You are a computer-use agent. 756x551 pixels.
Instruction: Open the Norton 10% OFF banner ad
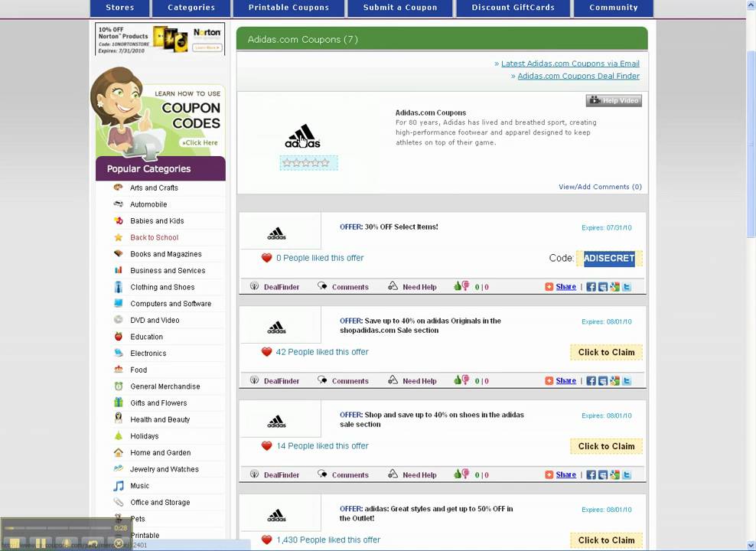(x=160, y=38)
